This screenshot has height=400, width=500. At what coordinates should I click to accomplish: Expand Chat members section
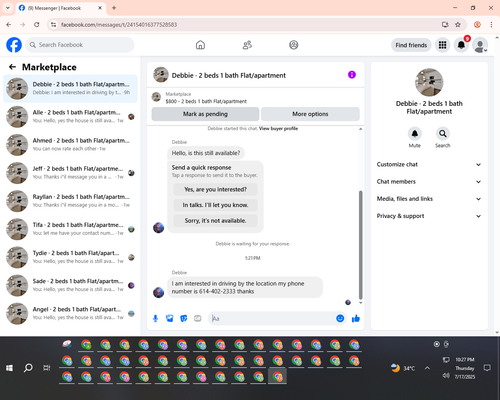pos(429,182)
